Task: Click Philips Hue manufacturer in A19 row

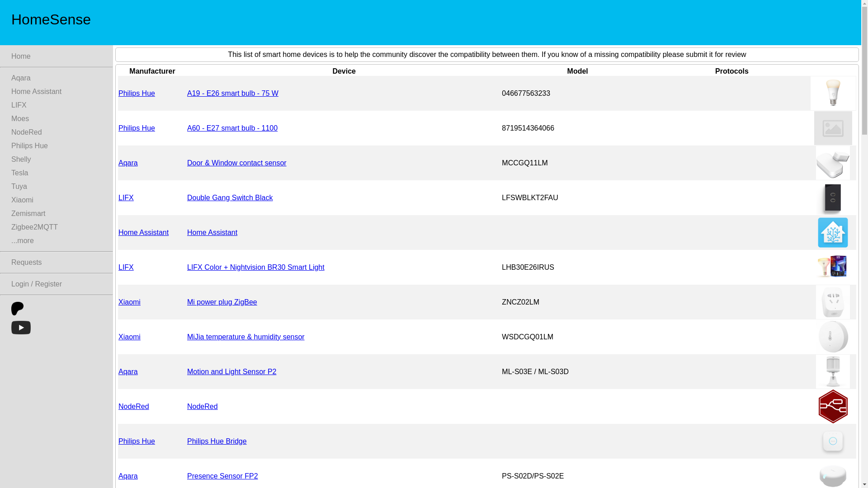Action: click(x=137, y=94)
